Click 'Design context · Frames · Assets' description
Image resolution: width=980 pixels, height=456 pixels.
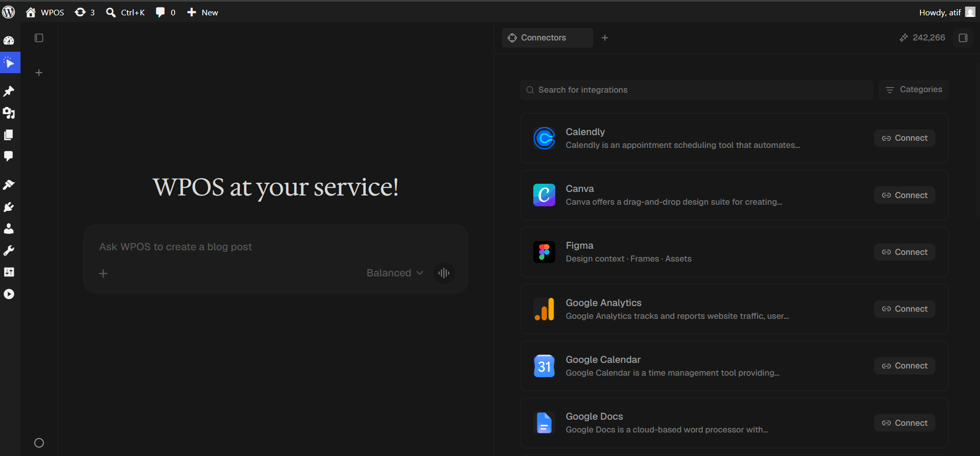click(629, 258)
